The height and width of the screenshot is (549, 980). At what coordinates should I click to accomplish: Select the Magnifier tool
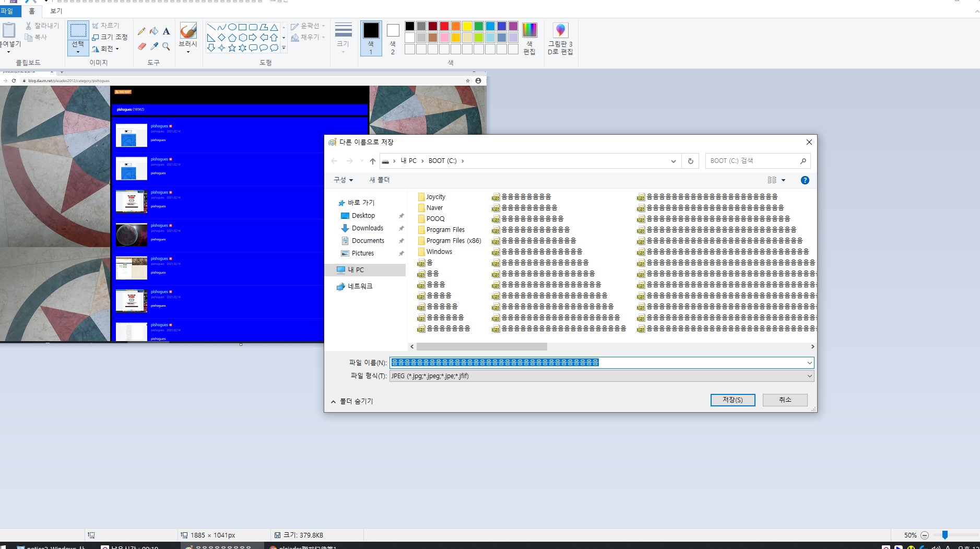[x=166, y=46]
